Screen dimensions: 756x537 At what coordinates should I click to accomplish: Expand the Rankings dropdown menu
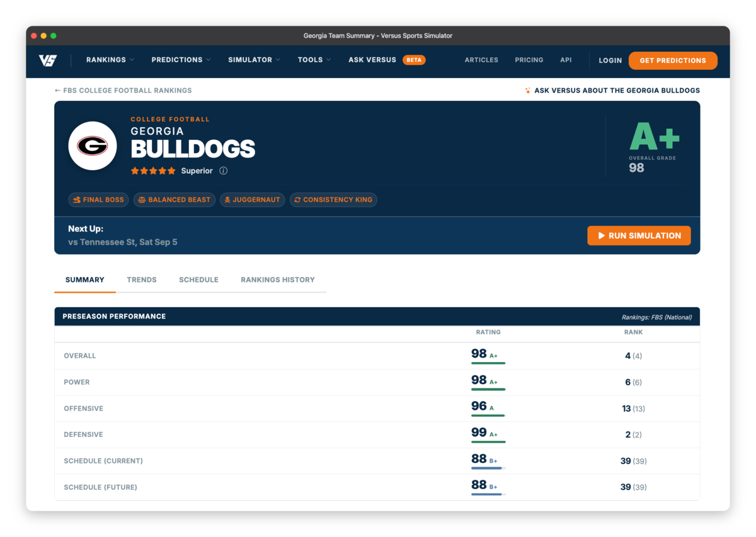tap(110, 60)
